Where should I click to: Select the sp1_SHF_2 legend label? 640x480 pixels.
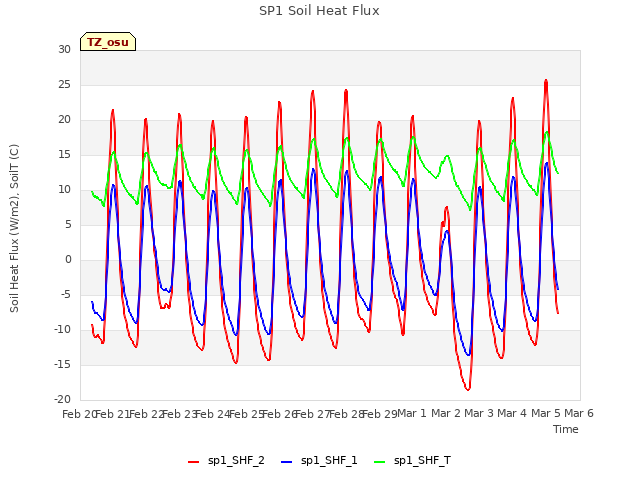(236, 461)
